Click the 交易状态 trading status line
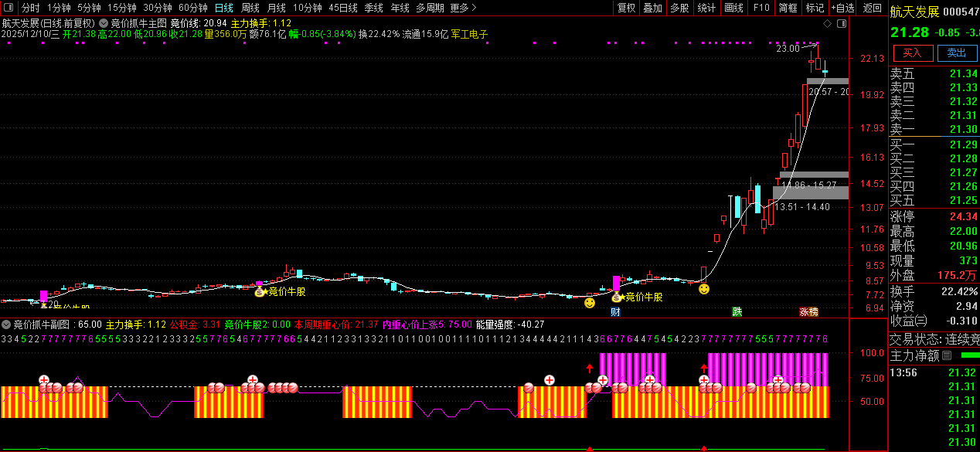Viewport: 980px width, 452px height. click(934, 338)
